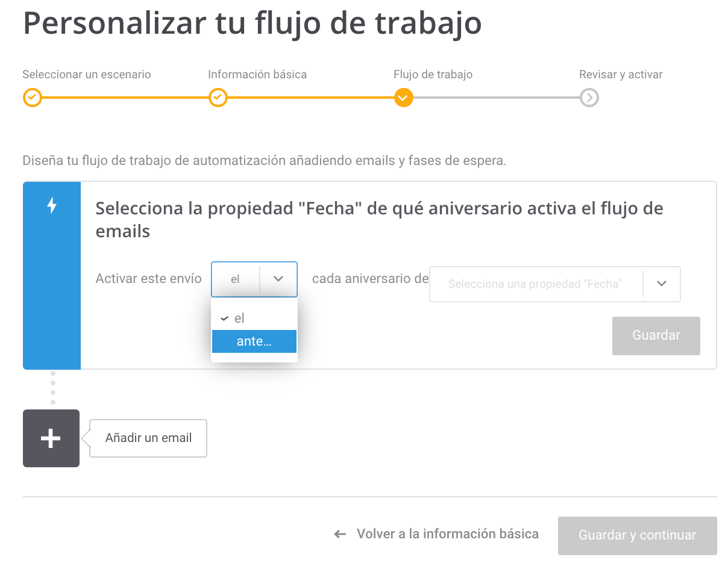
Task: Expand the 'el' dropdown chevron
Action: coord(278,279)
